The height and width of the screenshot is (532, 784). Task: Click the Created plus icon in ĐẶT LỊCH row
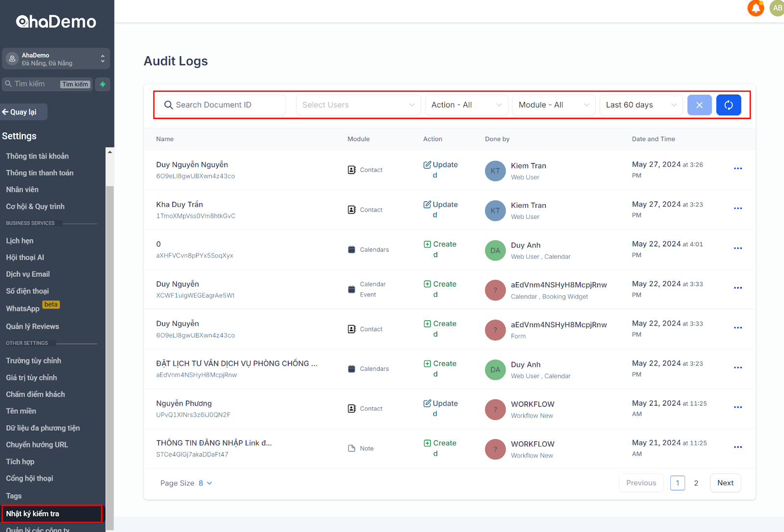(427, 363)
